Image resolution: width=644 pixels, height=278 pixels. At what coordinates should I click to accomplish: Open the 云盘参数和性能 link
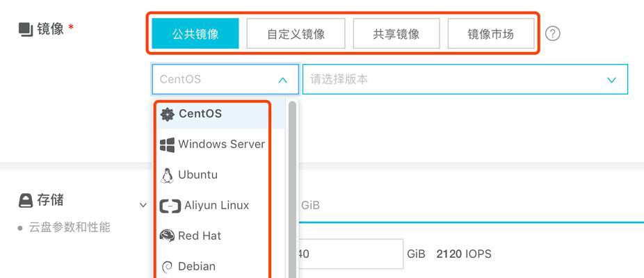[70, 227]
